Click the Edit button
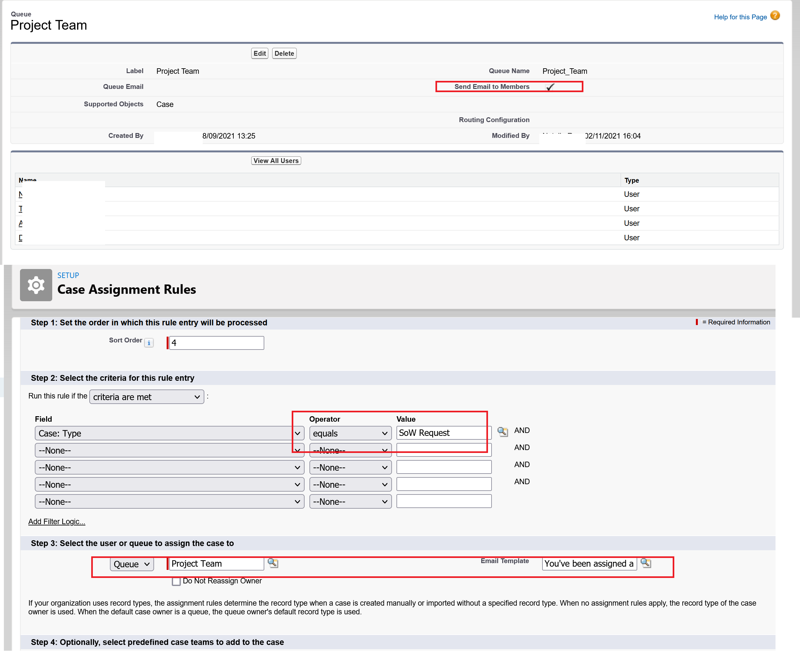Viewport: 800px width, 672px height. click(x=259, y=53)
